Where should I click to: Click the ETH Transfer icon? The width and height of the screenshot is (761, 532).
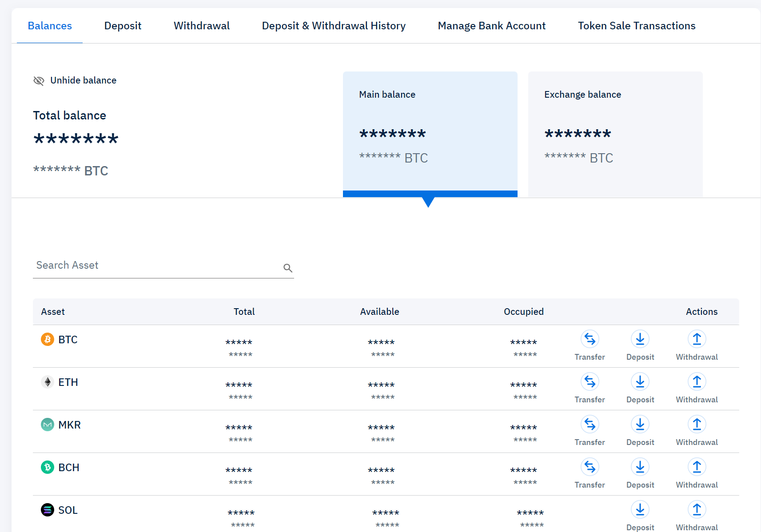tap(590, 382)
